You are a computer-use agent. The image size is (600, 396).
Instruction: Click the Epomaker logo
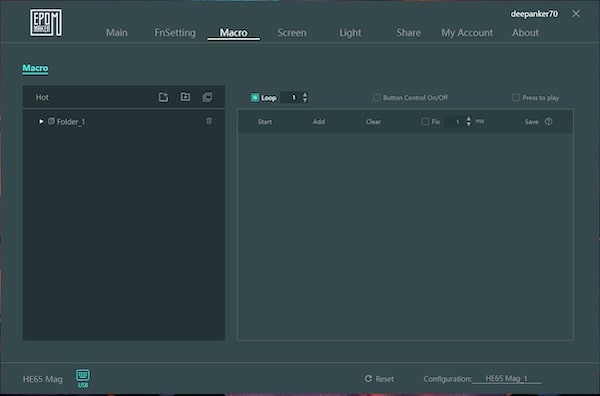[46, 23]
